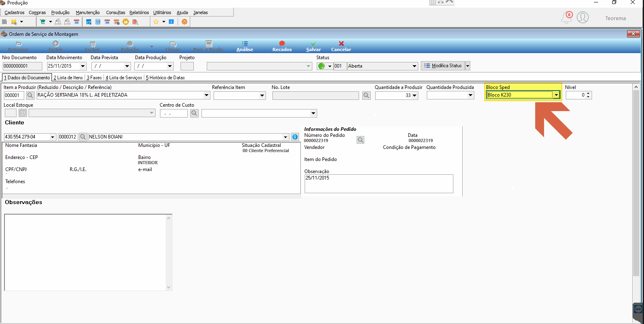Open the Aberta status dropdown
644x324 pixels.
point(414,66)
